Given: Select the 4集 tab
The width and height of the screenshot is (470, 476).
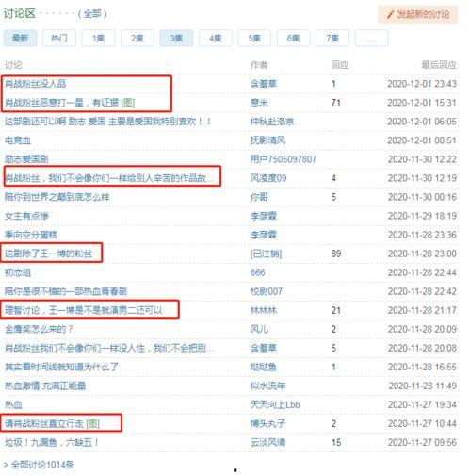Looking at the screenshot, I should tap(216, 39).
